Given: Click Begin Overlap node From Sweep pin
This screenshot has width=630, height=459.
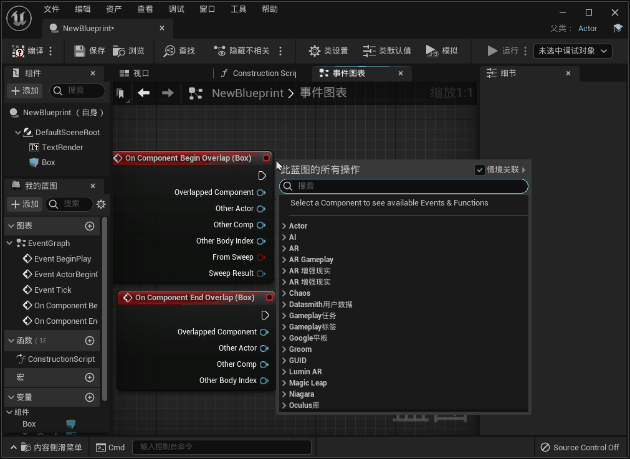Looking at the screenshot, I should pyautogui.click(x=261, y=257).
